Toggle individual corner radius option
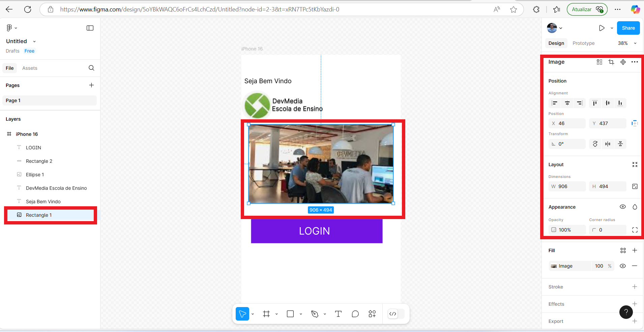Viewport: 644px width, 332px height. (x=635, y=230)
